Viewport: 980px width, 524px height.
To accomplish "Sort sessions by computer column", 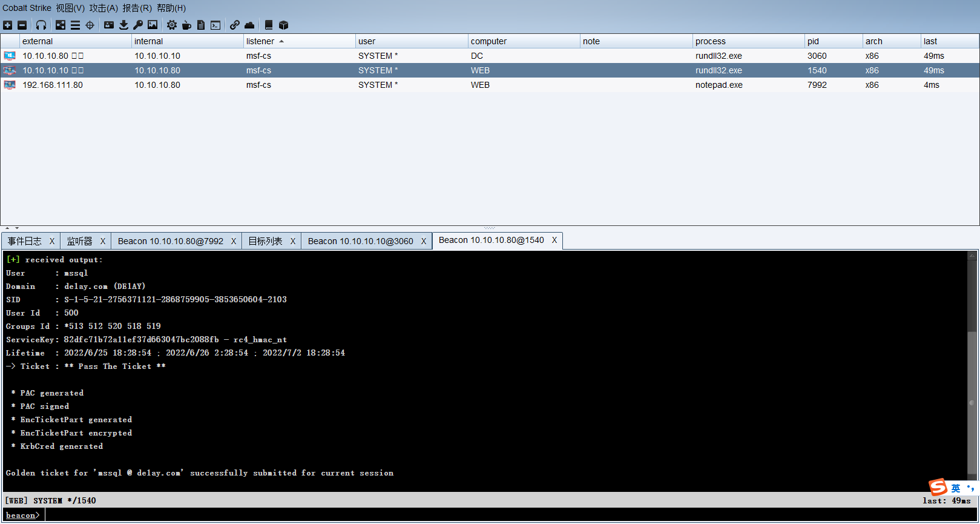I will (524, 41).
